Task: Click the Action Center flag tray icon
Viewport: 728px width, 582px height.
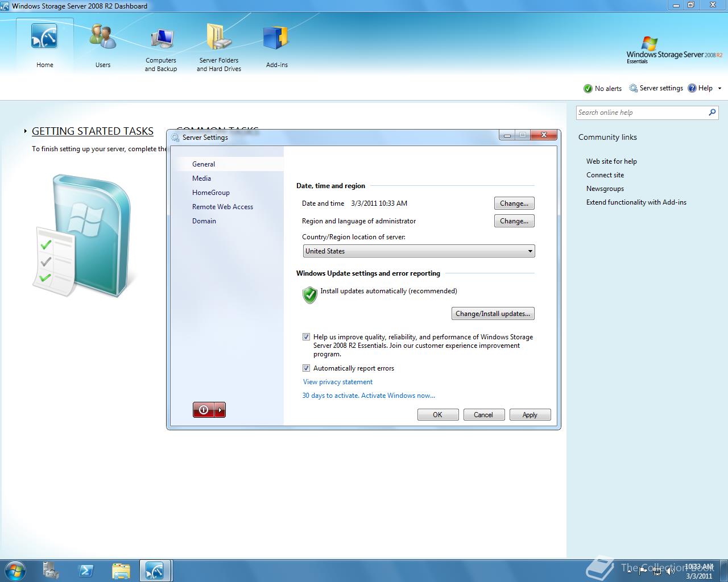Action: tap(643, 571)
